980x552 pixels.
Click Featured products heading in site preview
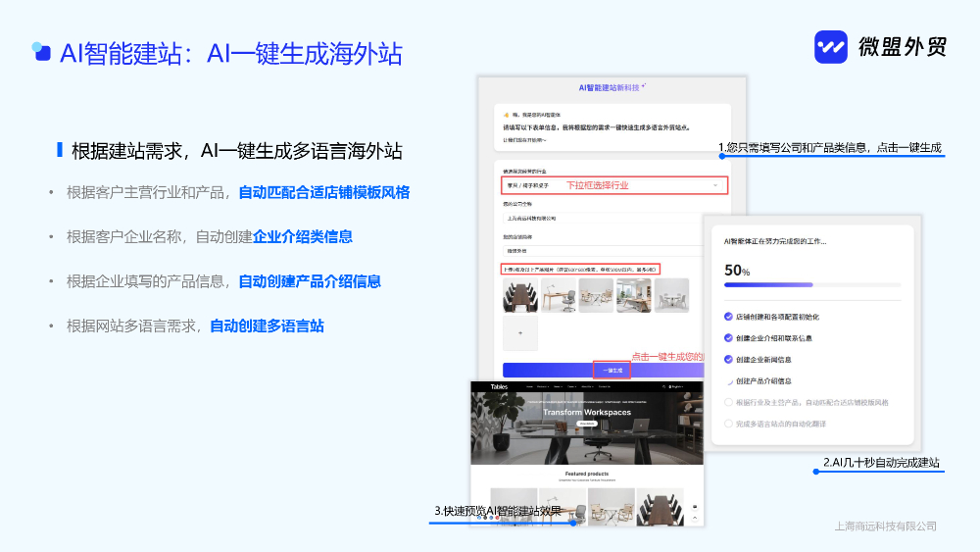(x=587, y=474)
